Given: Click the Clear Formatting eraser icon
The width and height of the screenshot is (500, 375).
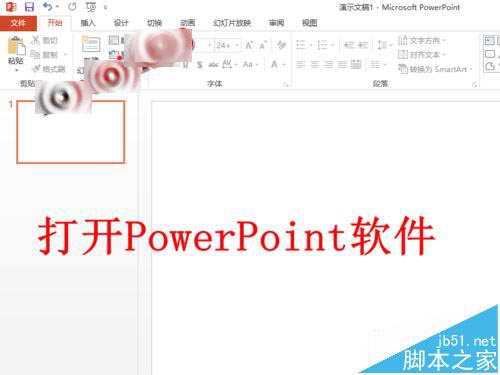Looking at the screenshot, I should coord(282,45).
